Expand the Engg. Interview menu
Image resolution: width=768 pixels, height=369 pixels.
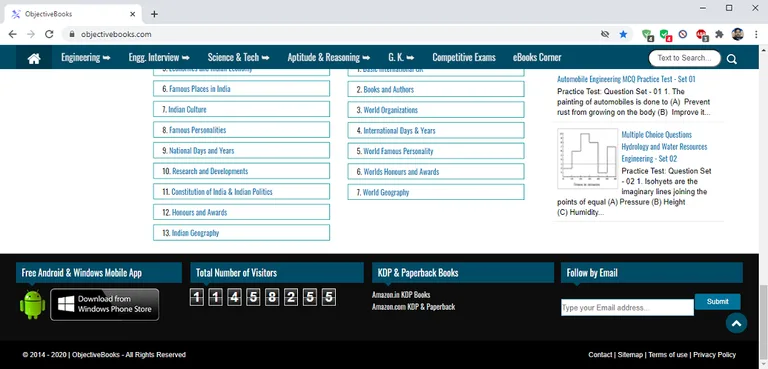tap(159, 58)
